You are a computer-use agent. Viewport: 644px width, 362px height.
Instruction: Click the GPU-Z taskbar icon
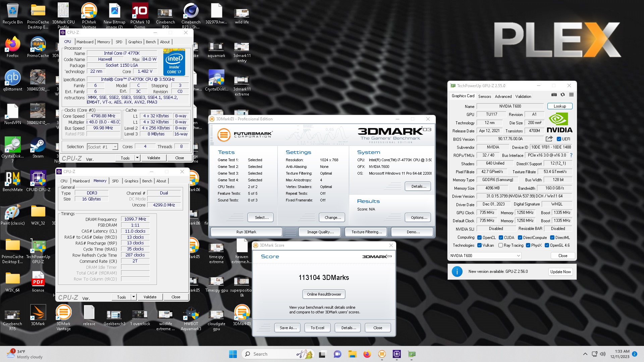[x=412, y=354]
